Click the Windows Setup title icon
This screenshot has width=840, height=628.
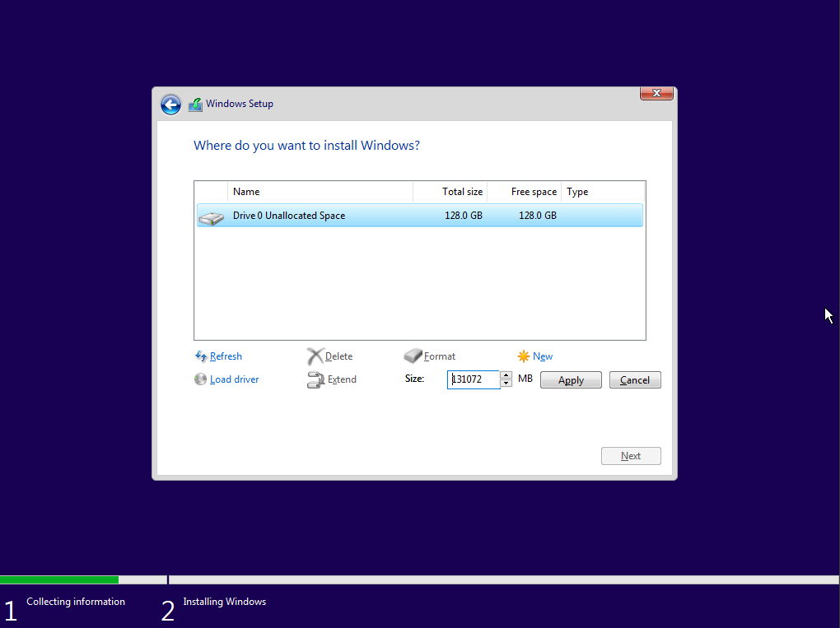[x=195, y=105]
